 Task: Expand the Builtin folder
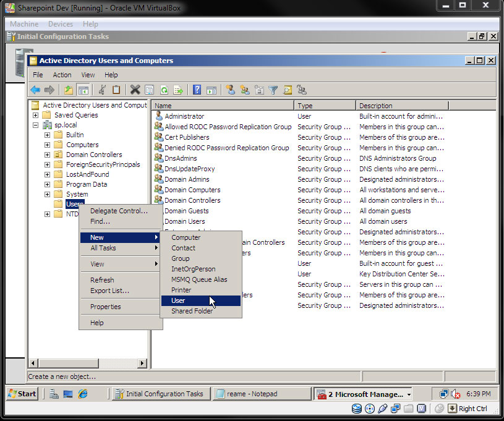pyautogui.click(x=47, y=135)
